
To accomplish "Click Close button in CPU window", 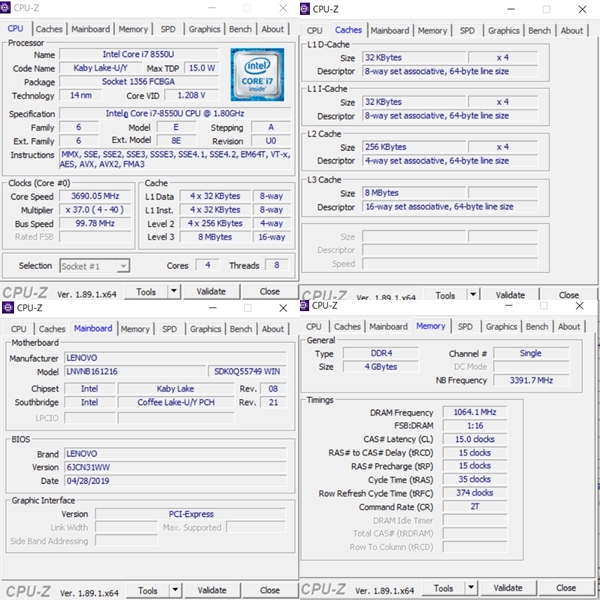I will click(x=270, y=292).
